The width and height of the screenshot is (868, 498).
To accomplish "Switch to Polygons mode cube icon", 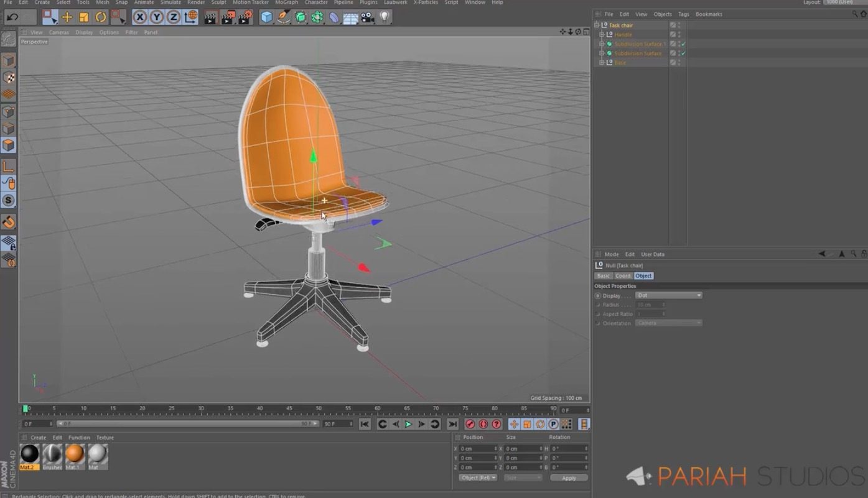I will 9,145.
